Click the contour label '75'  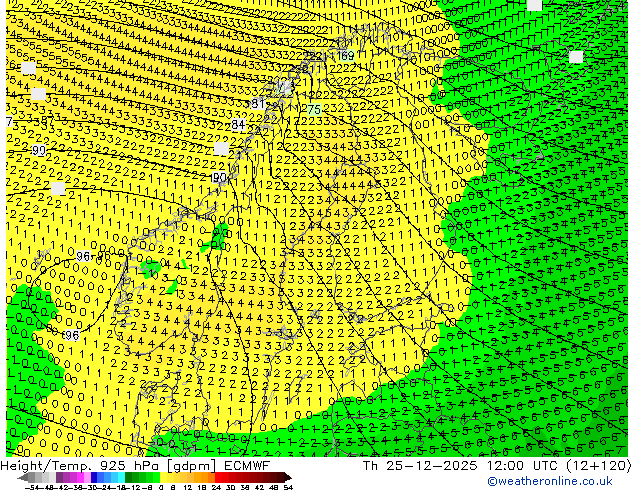click(314, 110)
